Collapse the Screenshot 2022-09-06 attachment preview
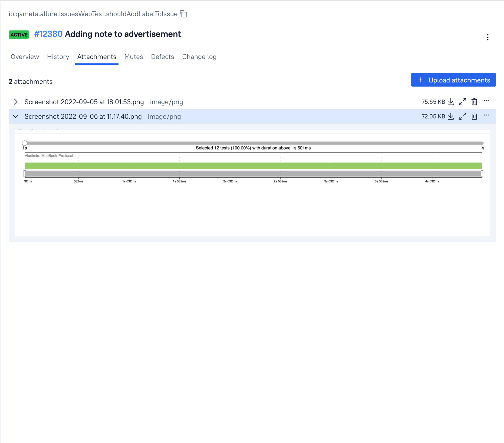This screenshot has width=504, height=443. [16, 116]
